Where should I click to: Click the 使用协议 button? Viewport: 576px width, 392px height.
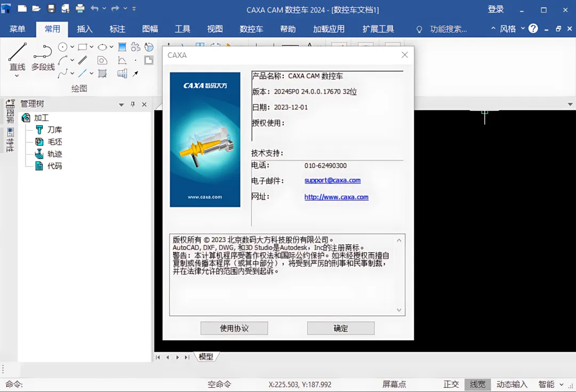point(234,329)
